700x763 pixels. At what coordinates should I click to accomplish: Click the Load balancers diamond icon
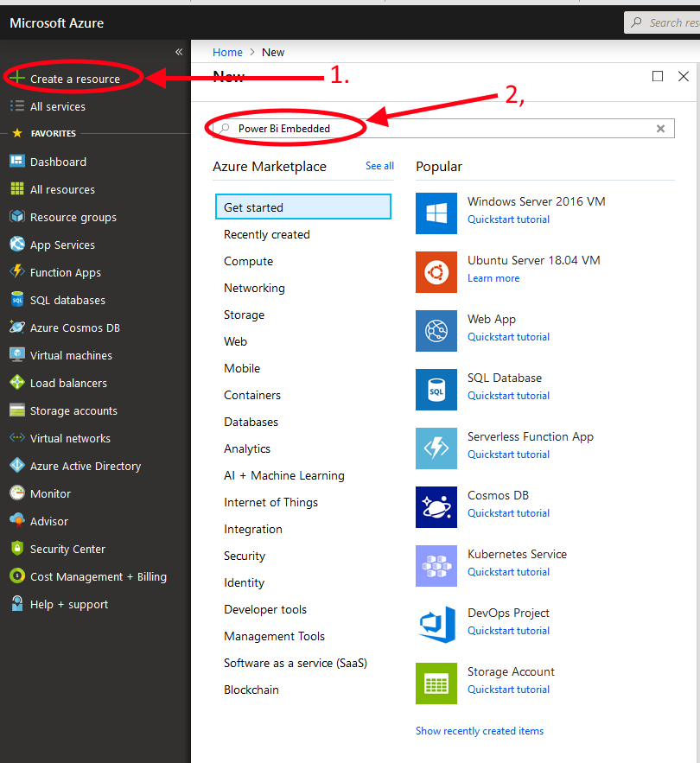pos(17,383)
